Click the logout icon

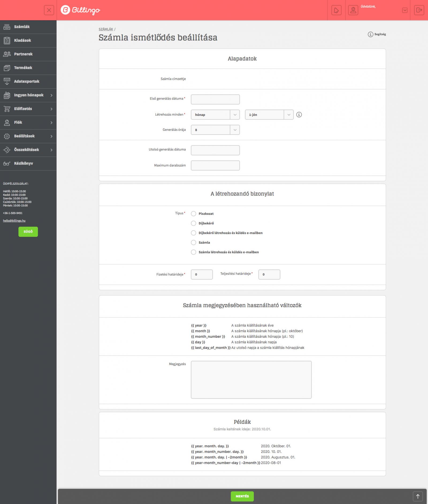pyautogui.click(x=419, y=10)
